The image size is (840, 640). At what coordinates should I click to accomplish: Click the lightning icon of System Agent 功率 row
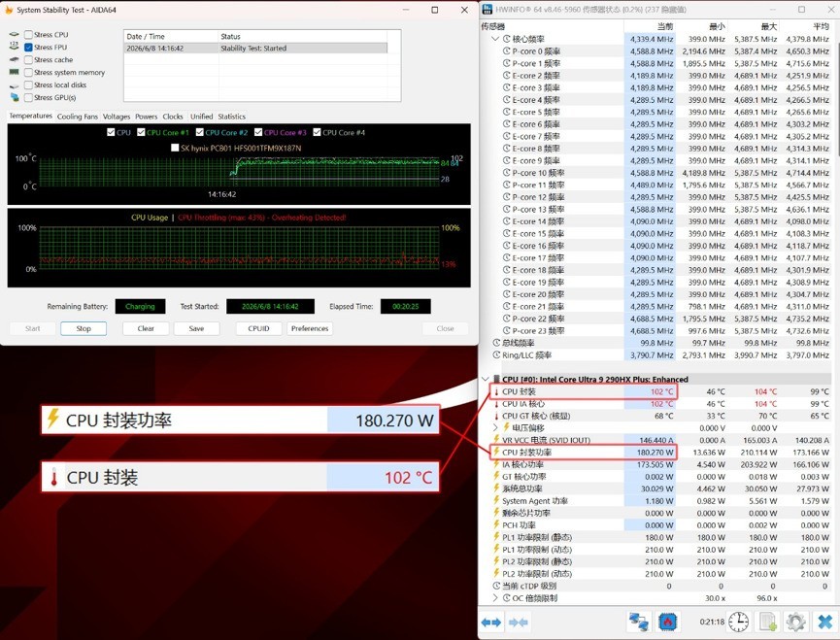click(x=496, y=500)
